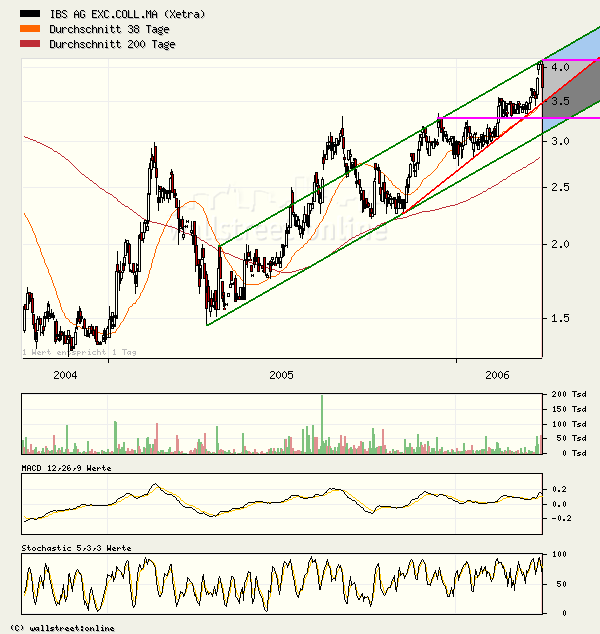
Task: Click the MACD 0.0 axis value
Action: pos(559,504)
